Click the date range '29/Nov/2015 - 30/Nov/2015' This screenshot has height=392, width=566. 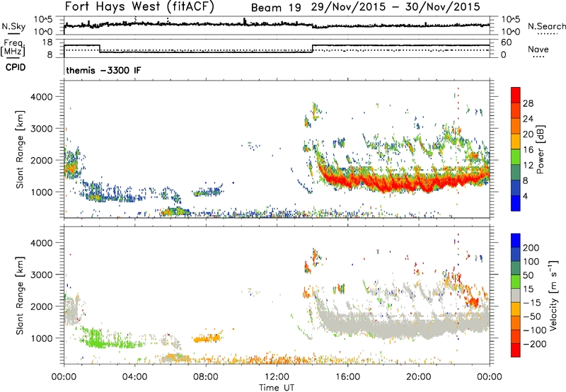pyautogui.click(x=395, y=7)
